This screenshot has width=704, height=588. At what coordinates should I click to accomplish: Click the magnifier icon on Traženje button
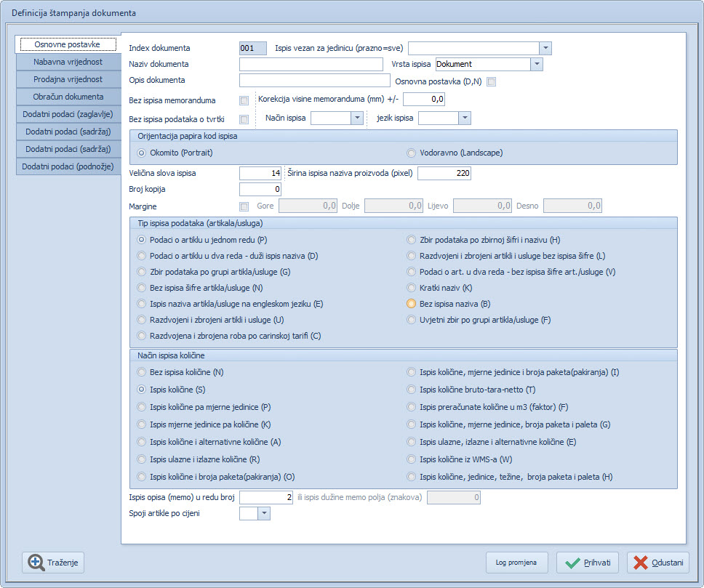(x=36, y=563)
